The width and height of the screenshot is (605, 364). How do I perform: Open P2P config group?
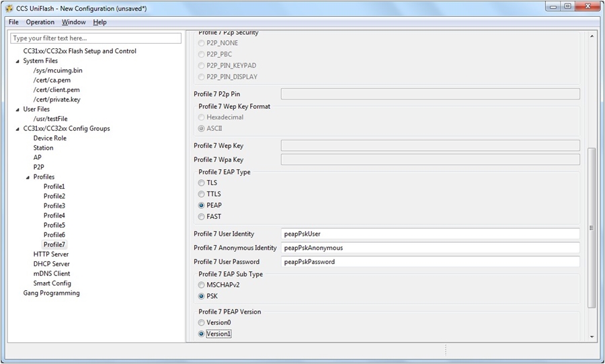coord(38,167)
